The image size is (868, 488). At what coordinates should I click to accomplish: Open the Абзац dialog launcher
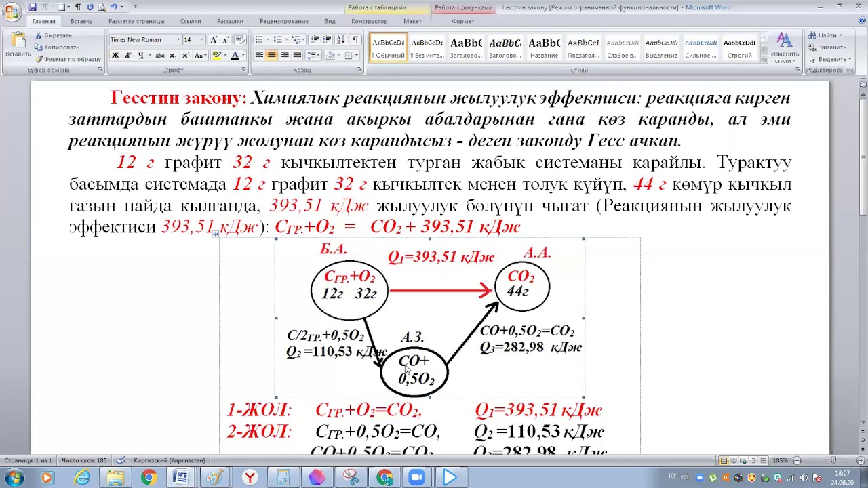pos(359,70)
